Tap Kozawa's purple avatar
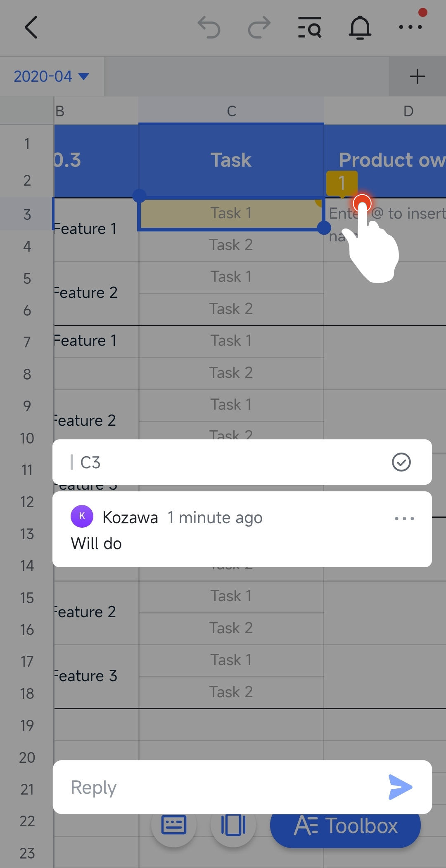Image resolution: width=446 pixels, height=868 pixels. tap(82, 516)
